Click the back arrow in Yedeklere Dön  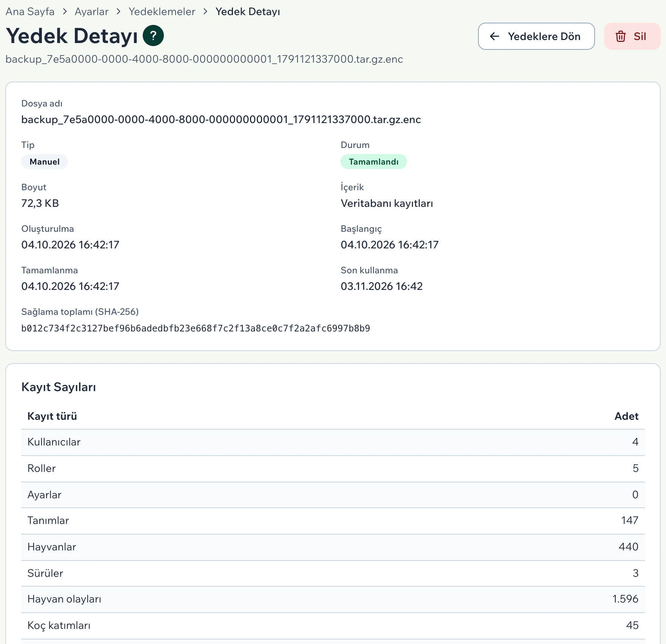point(494,36)
